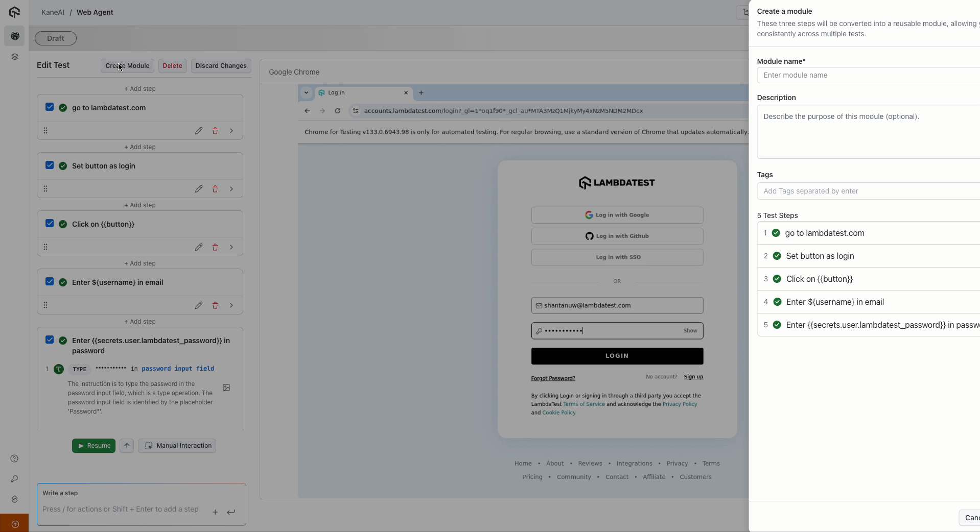Open the help icon in left sidebar

pos(14,458)
